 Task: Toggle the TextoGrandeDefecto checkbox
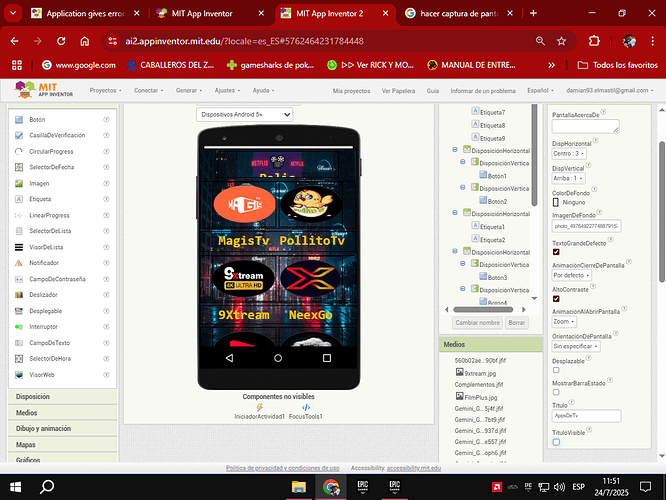point(556,254)
